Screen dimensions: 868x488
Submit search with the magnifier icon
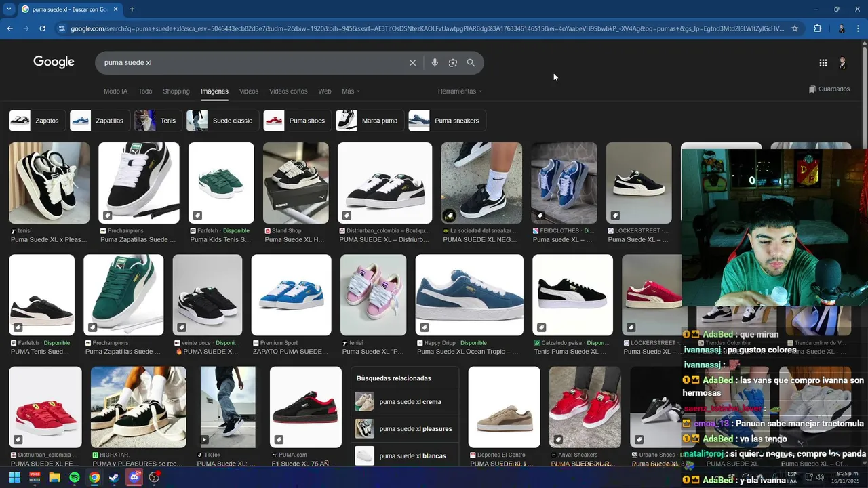click(471, 63)
